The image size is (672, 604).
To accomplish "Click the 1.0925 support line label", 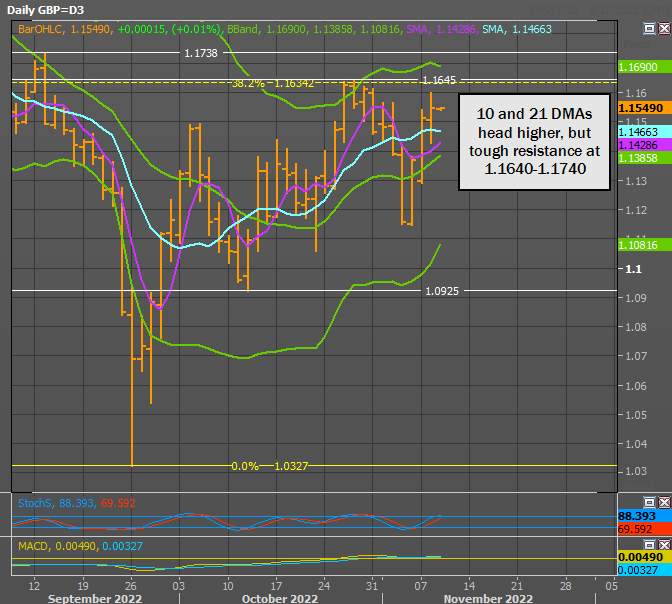I will 442,291.
